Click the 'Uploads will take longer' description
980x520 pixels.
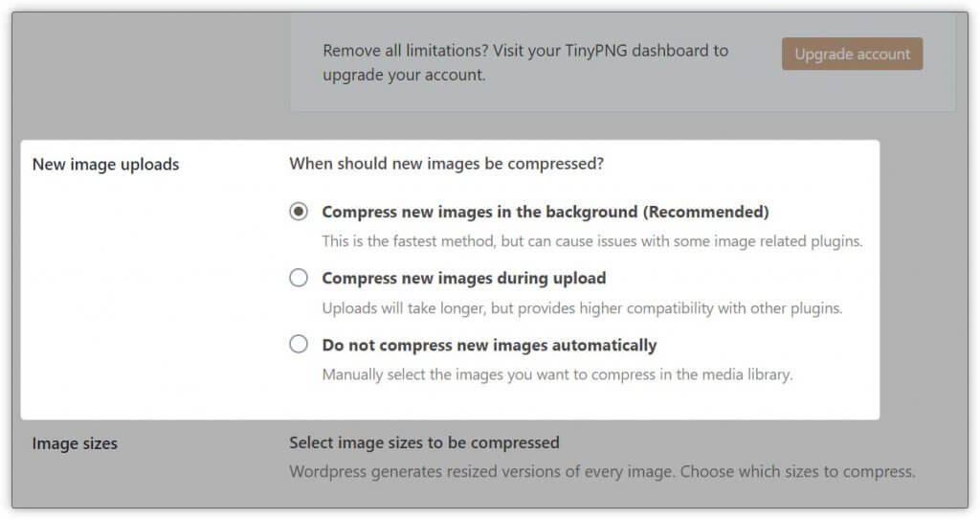click(x=581, y=308)
